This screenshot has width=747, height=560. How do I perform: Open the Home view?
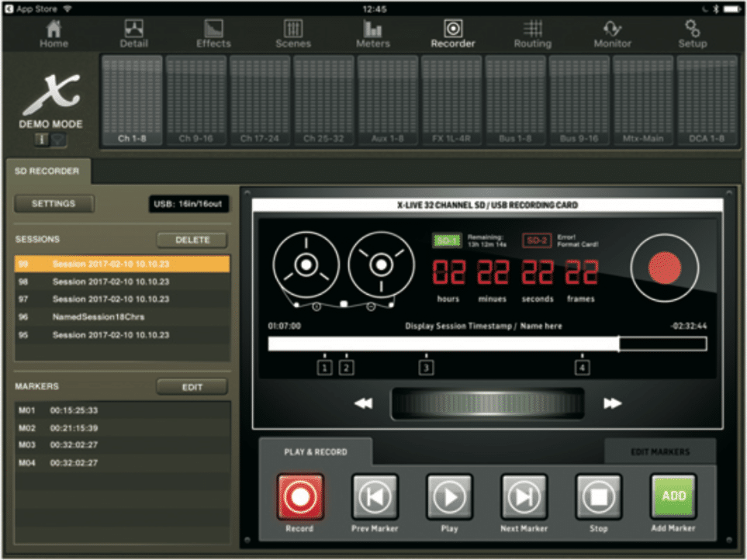[54, 34]
